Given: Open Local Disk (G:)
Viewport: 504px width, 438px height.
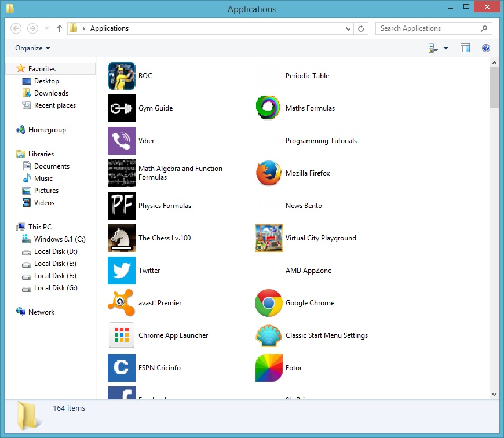Looking at the screenshot, I should click(56, 288).
